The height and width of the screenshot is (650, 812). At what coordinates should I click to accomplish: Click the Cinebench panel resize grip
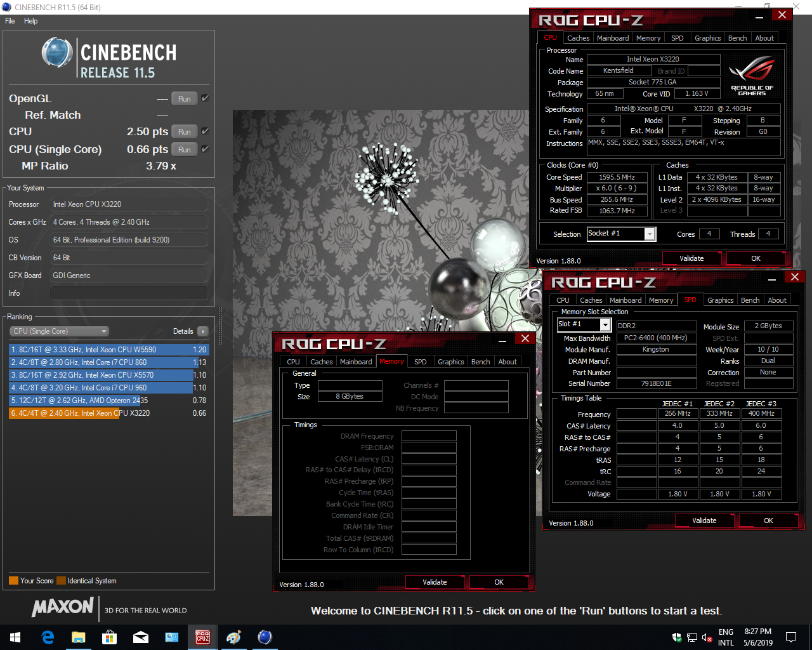220,328
